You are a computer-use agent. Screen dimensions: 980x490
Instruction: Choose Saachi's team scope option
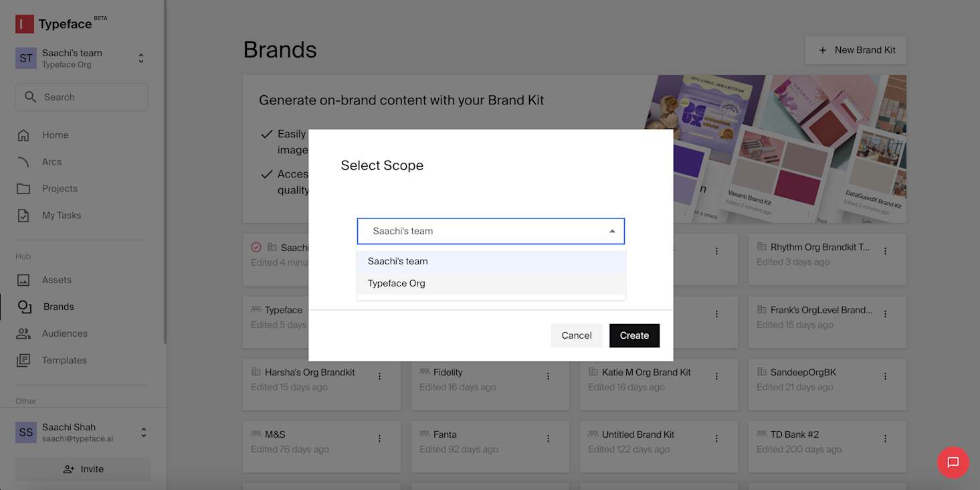click(x=491, y=261)
